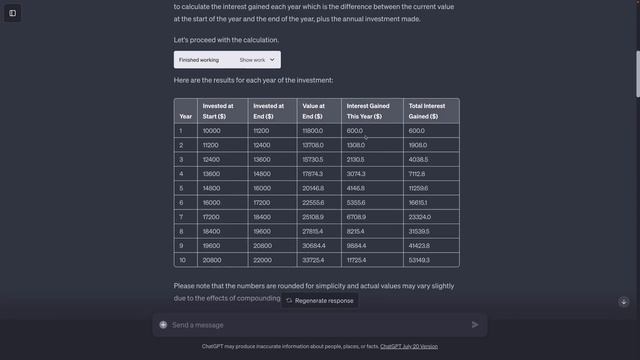Click Regenerate response button

point(320,301)
